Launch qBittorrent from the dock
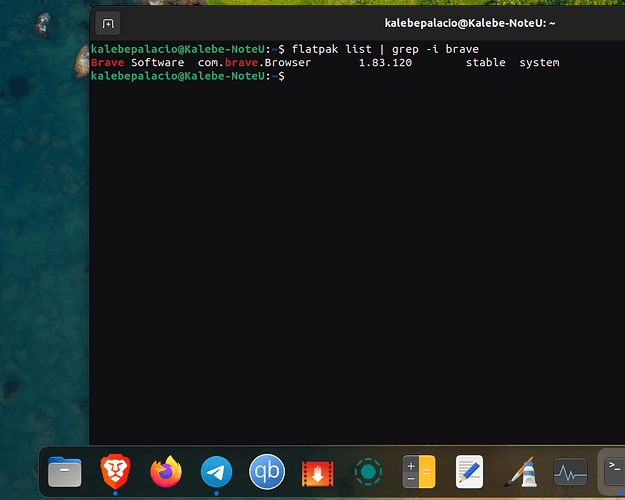The height and width of the screenshot is (500, 625). [267, 470]
